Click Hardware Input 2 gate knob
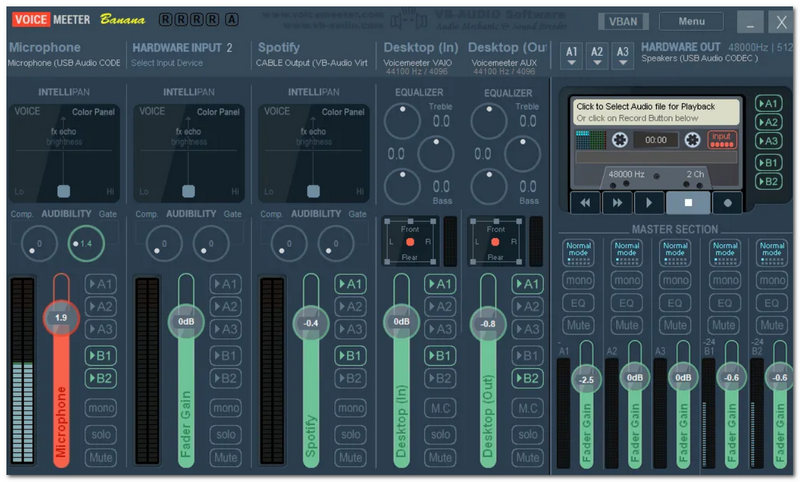The image size is (800, 482). click(211, 244)
